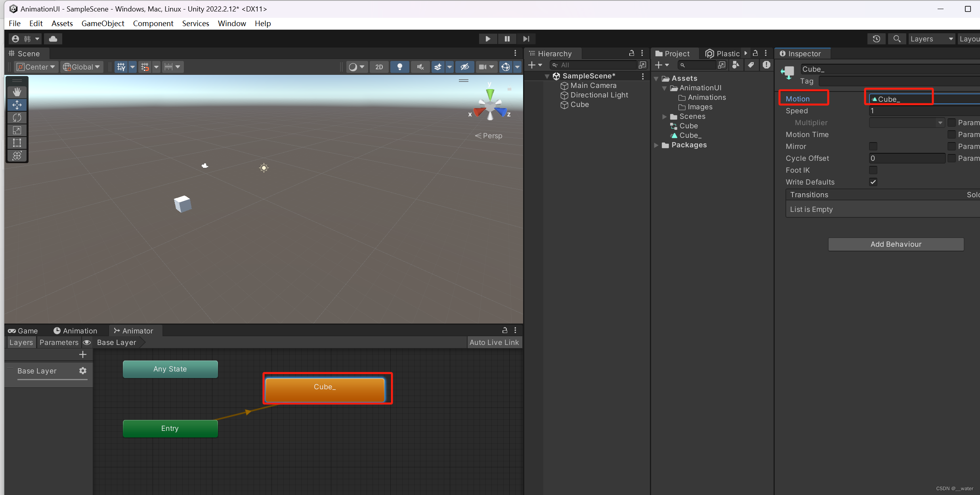The image size is (980, 495).
Task: Open the Layers dropdown in toolbar
Action: point(932,39)
